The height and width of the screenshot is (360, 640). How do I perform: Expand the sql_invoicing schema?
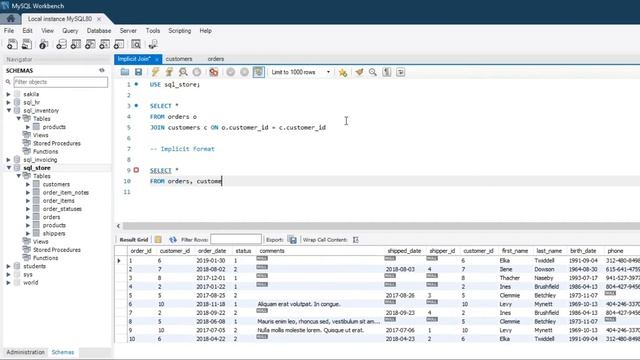(x=9, y=160)
